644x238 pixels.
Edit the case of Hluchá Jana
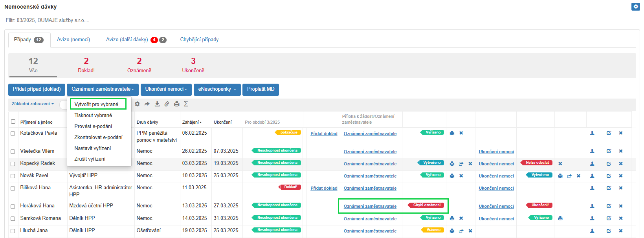(x=609, y=231)
